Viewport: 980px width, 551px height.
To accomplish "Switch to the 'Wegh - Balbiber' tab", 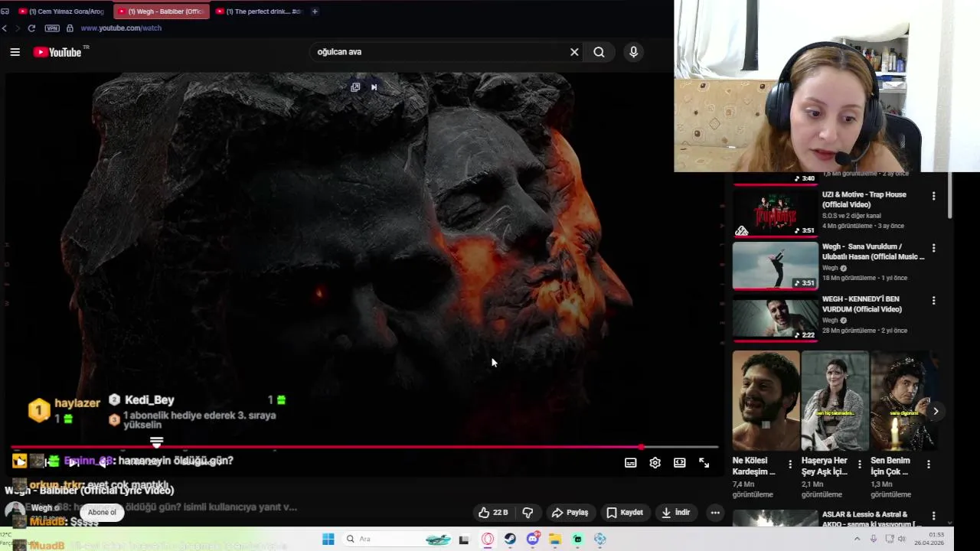I will point(161,11).
